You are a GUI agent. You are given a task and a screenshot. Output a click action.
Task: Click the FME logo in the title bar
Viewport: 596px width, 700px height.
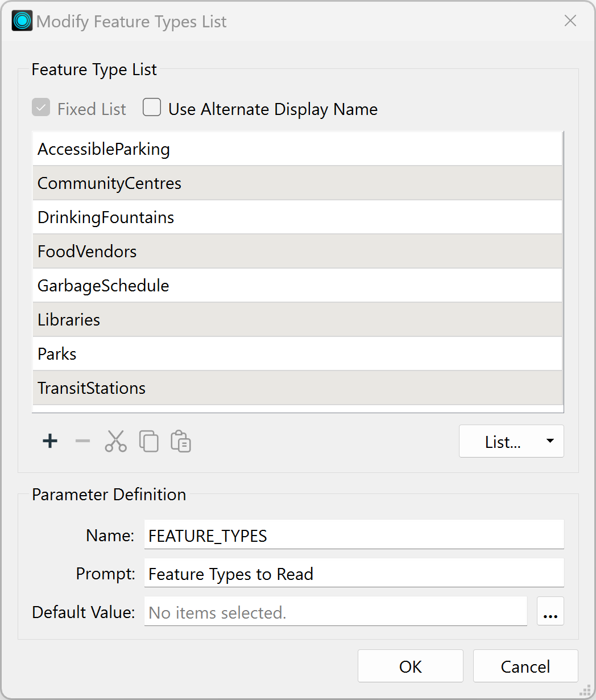[x=21, y=20]
